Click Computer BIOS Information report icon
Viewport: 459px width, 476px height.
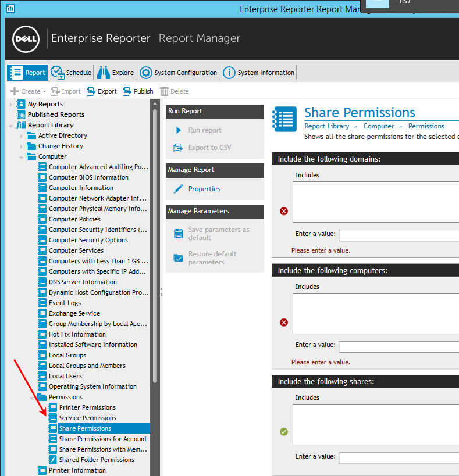point(42,177)
